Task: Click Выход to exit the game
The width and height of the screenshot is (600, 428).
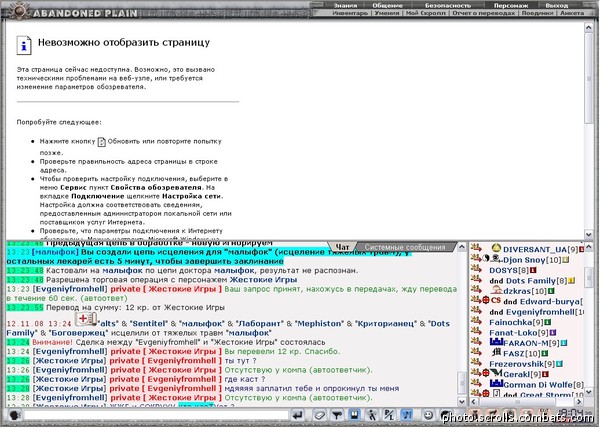Action: point(556,5)
